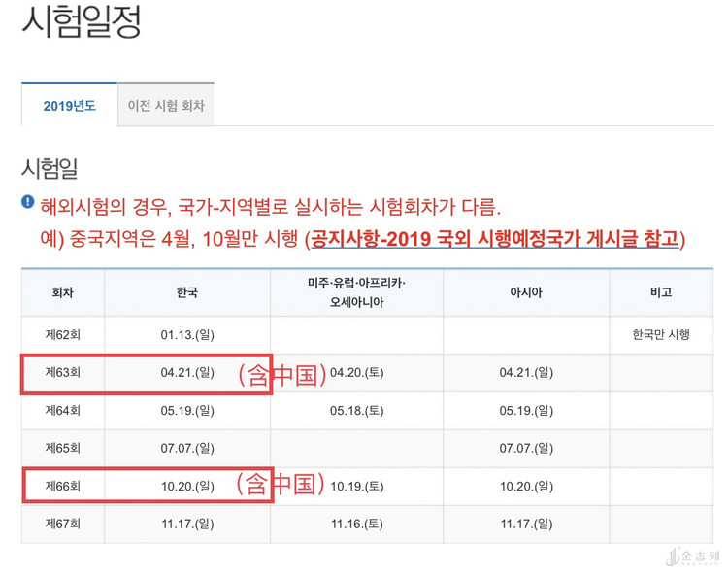Switch to the 2019년도 tab
The width and height of the screenshot is (728, 576).
click(69, 105)
